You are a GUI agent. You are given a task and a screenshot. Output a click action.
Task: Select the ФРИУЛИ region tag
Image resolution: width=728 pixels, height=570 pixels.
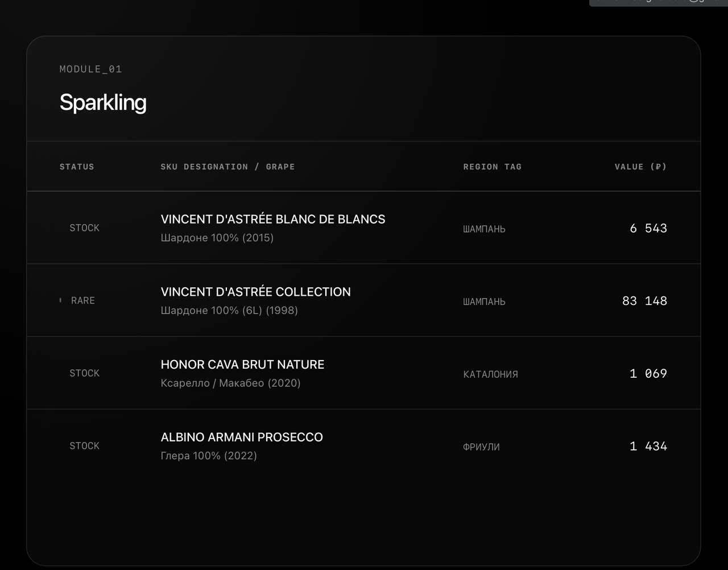pos(481,447)
